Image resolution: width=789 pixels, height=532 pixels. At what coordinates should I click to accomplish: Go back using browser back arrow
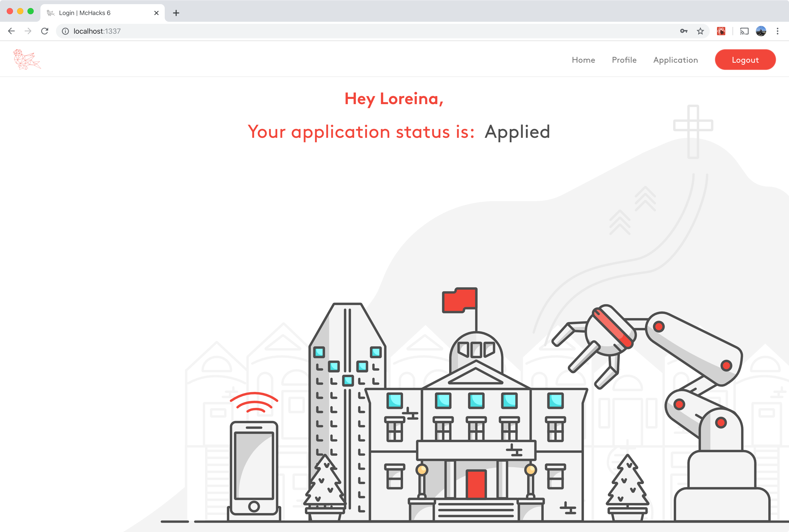tap(12, 31)
